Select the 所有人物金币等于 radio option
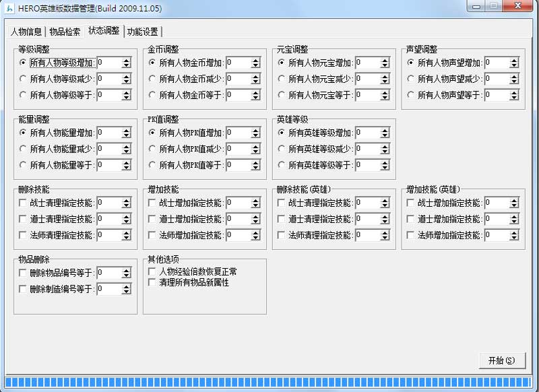The width and height of the screenshot is (539, 392). click(152, 95)
